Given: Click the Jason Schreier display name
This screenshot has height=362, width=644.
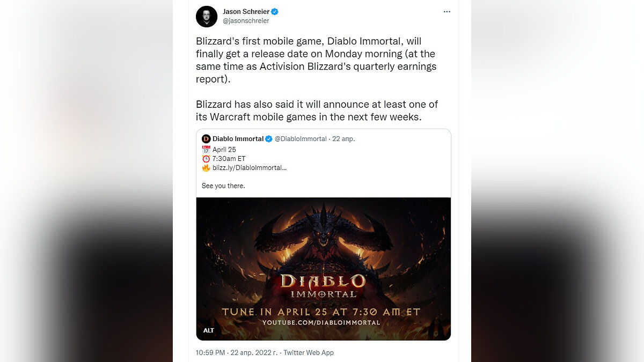Looking at the screenshot, I should [x=246, y=12].
